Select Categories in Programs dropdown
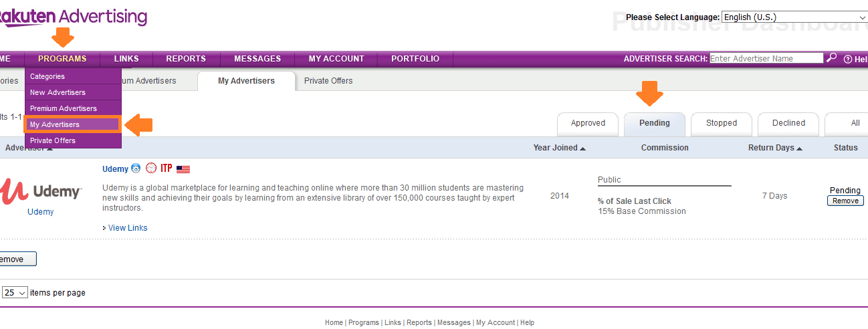Screen dimensions: 868x329 point(74,76)
